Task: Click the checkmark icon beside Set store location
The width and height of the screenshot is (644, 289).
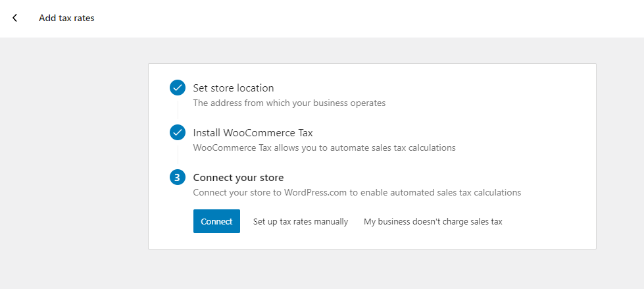Action: (178, 88)
